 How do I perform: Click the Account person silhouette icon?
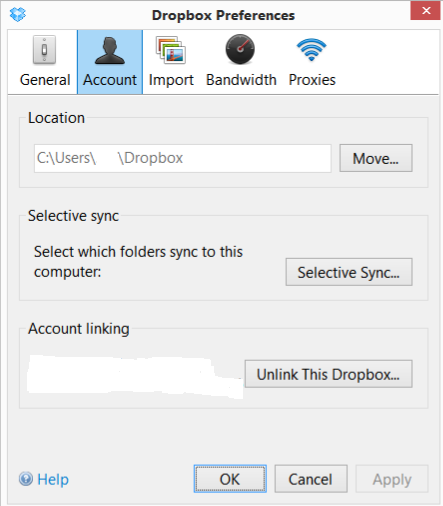(x=110, y=50)
